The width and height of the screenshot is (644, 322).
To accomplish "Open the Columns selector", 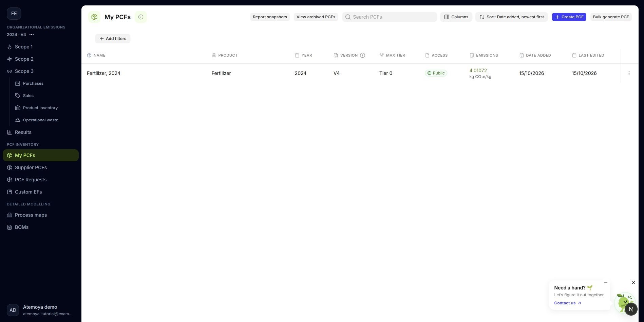I will [x=456, y=17].
